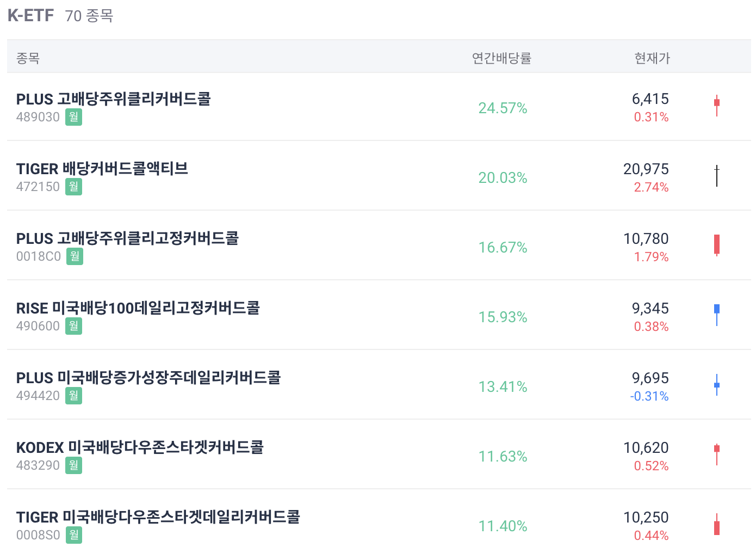
Task: Click the blue candlestick beside price 9,695
Action: point(717,385)
